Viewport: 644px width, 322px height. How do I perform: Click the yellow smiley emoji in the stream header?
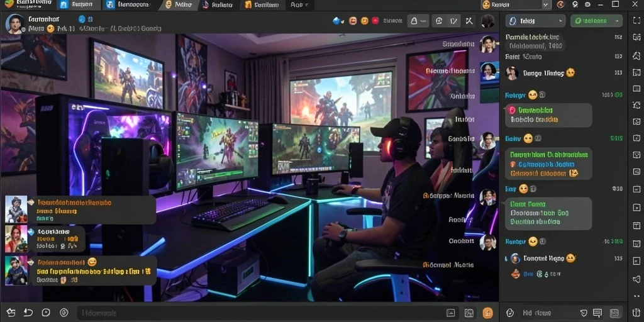(364, 21)
